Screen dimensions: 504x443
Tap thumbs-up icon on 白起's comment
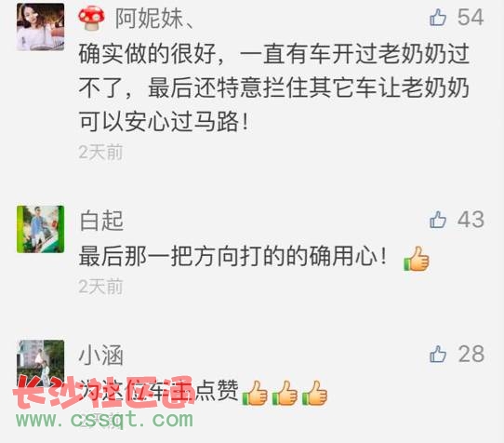(x=438, y=220)
